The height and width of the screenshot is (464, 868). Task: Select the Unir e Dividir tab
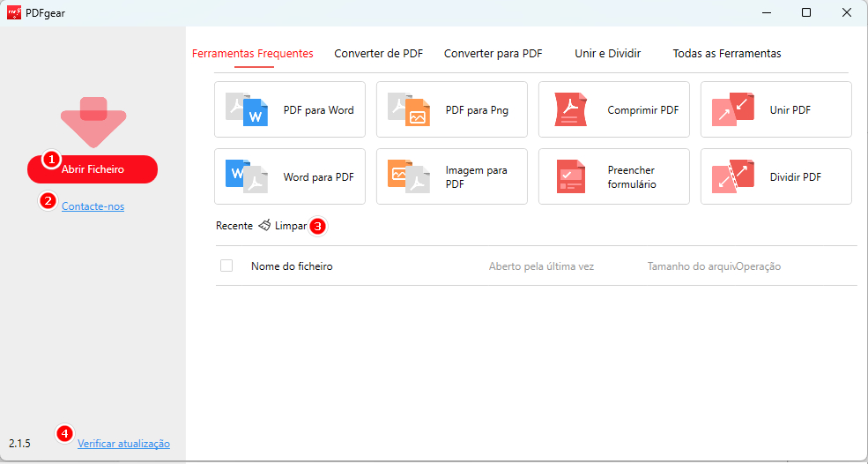(608, 54)
